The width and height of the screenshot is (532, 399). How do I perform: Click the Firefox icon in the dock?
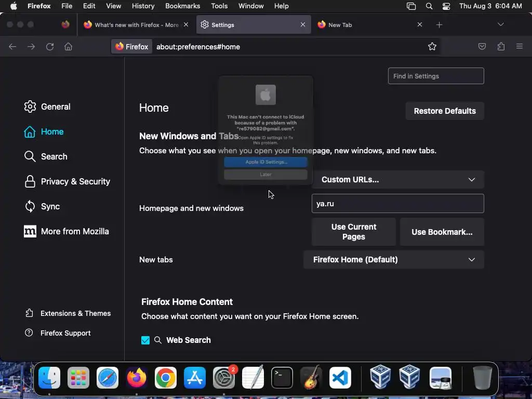[137, 378]
